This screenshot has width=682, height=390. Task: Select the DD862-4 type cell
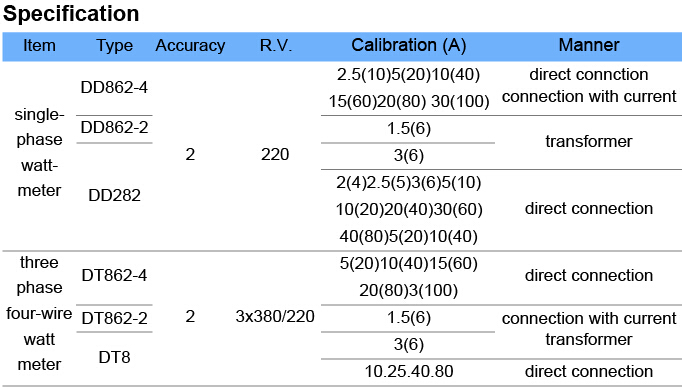point(114,87)
